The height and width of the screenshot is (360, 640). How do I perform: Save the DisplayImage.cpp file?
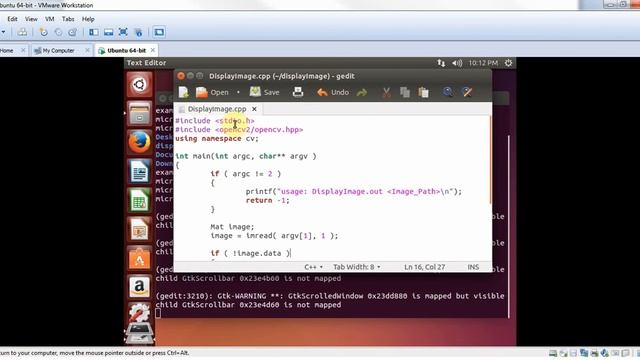click(264, 92)
